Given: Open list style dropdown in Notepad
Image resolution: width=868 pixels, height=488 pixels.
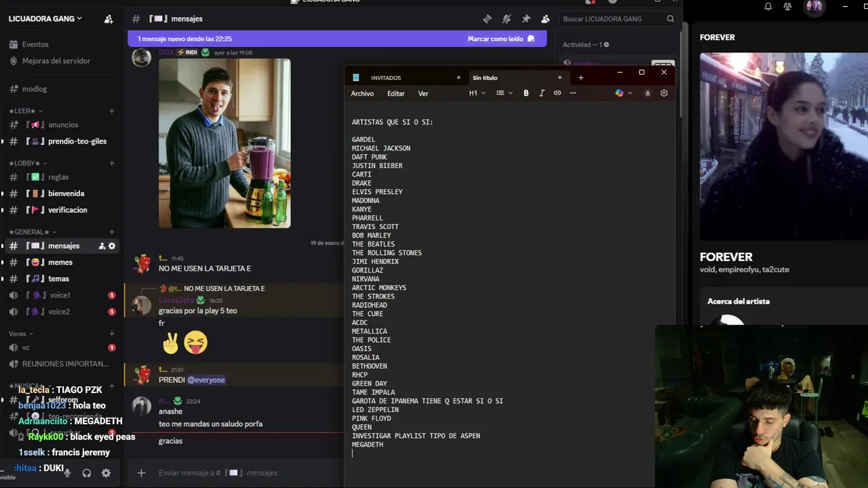Looking at the screenshot, I should coord(504,94).
